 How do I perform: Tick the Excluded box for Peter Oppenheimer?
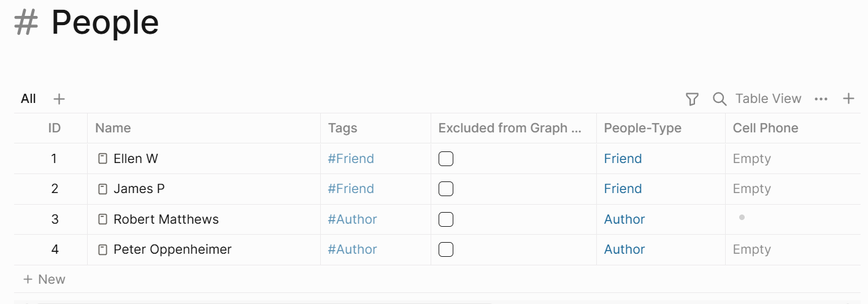pyautogui.click(x=446, y=249)
